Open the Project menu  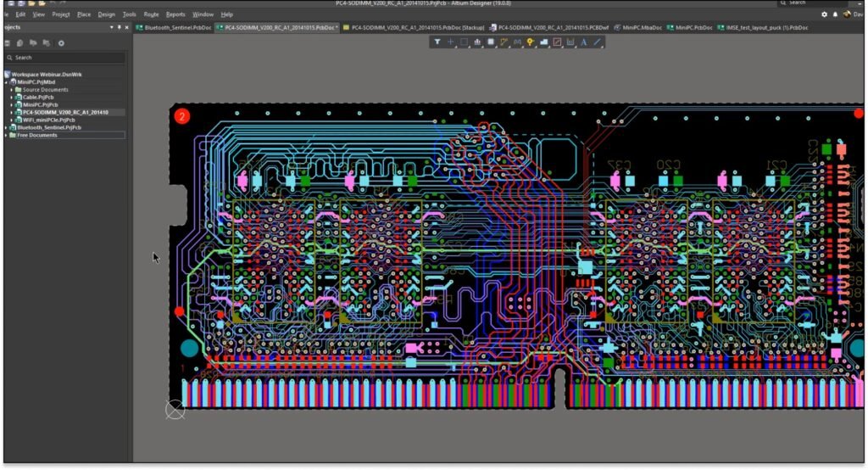(x=61, y=14)
